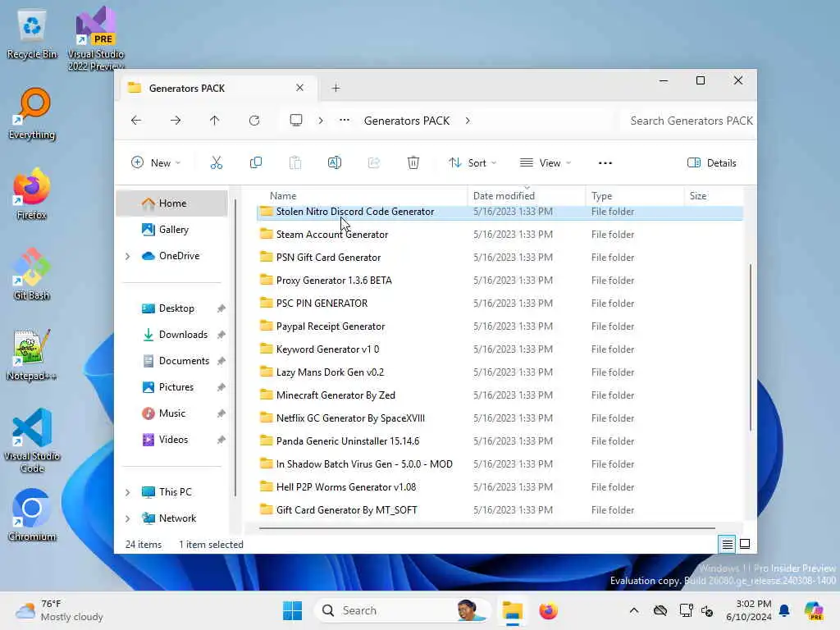The width and height of the screenshot is (840, 630).
Task: Open Recycle Bin on desktop
Action: [32, 34]
